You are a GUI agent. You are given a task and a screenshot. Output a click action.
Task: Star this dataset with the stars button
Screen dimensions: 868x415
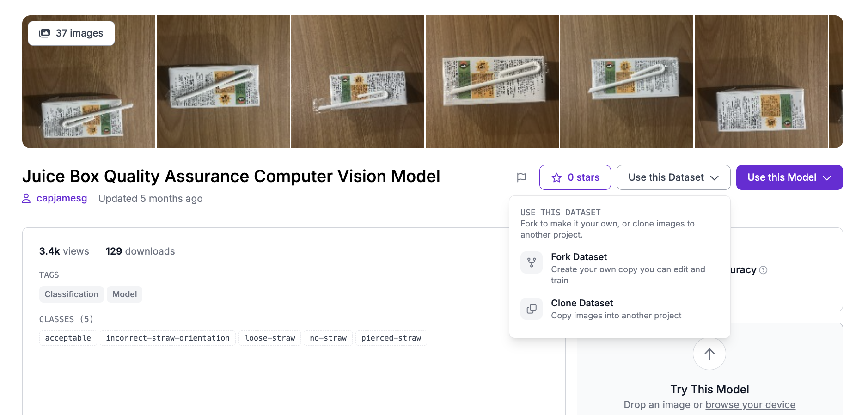tap(575, 177)
